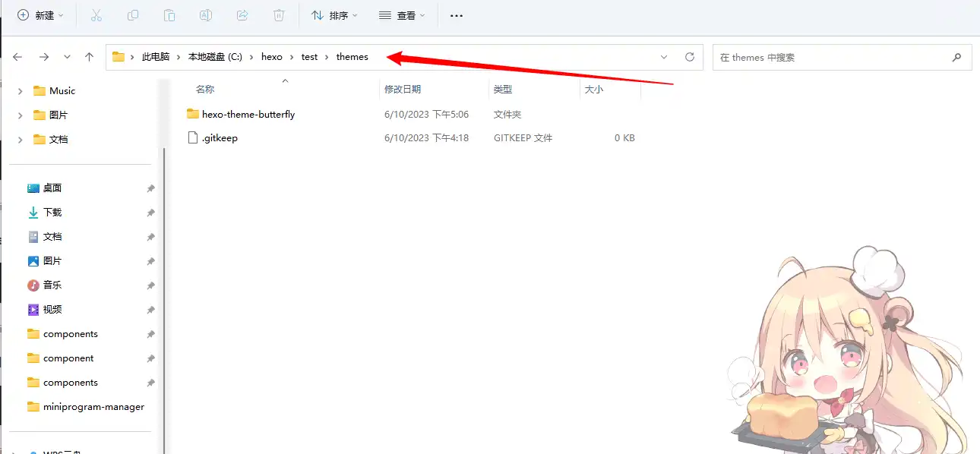The height and width of the screenshot is (454, 980).
Task: Open the hexo-theme-butterfly folder
Action: 248,114
